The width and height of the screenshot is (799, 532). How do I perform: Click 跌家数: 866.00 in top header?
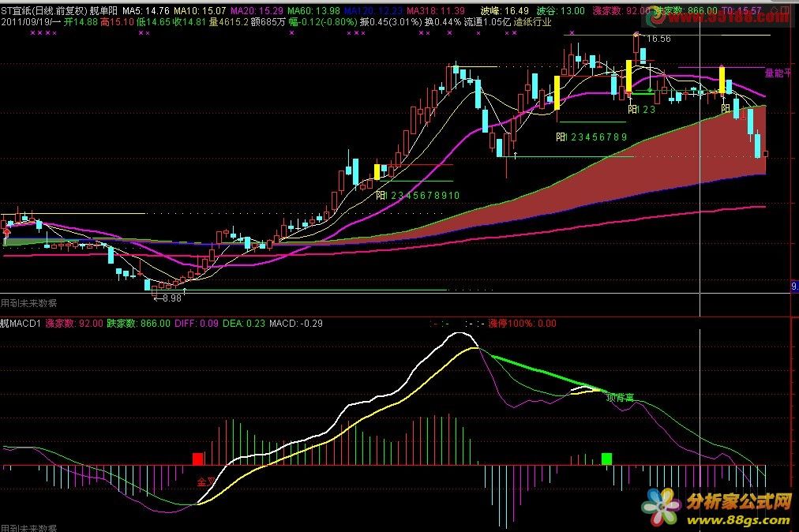(685, 11)
